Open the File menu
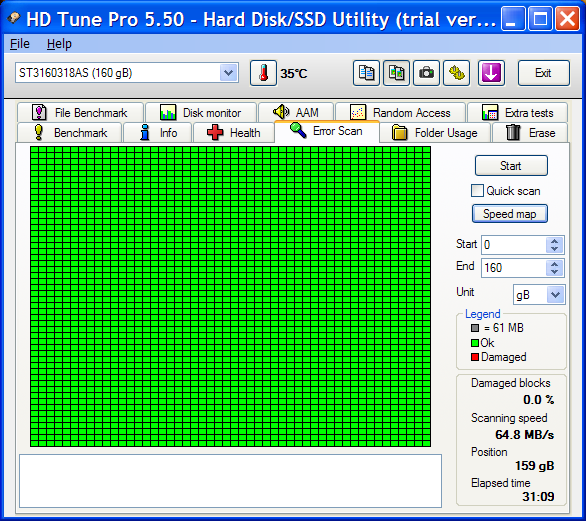586x521 pixels. pyautogui.click(x=19, y=44)
